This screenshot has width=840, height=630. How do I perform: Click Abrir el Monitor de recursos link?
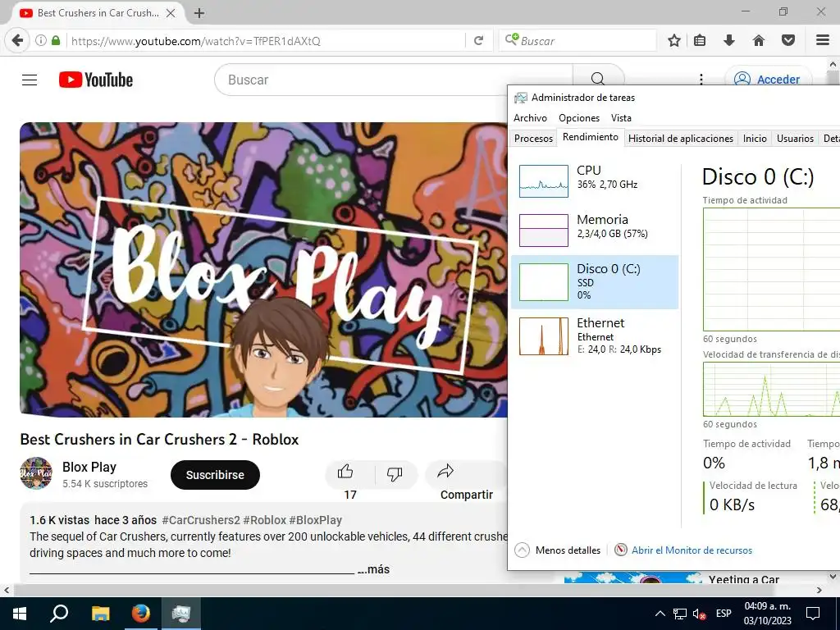[692, 550]
